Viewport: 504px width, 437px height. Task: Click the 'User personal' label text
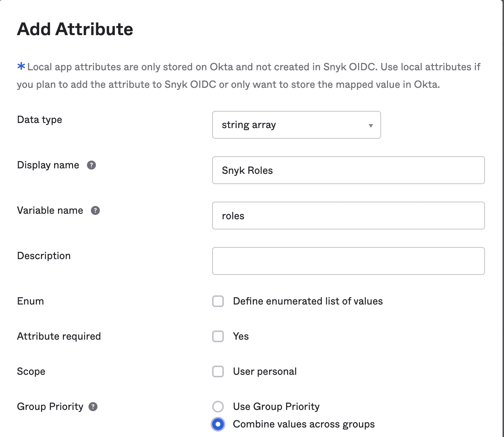(265, 371)
